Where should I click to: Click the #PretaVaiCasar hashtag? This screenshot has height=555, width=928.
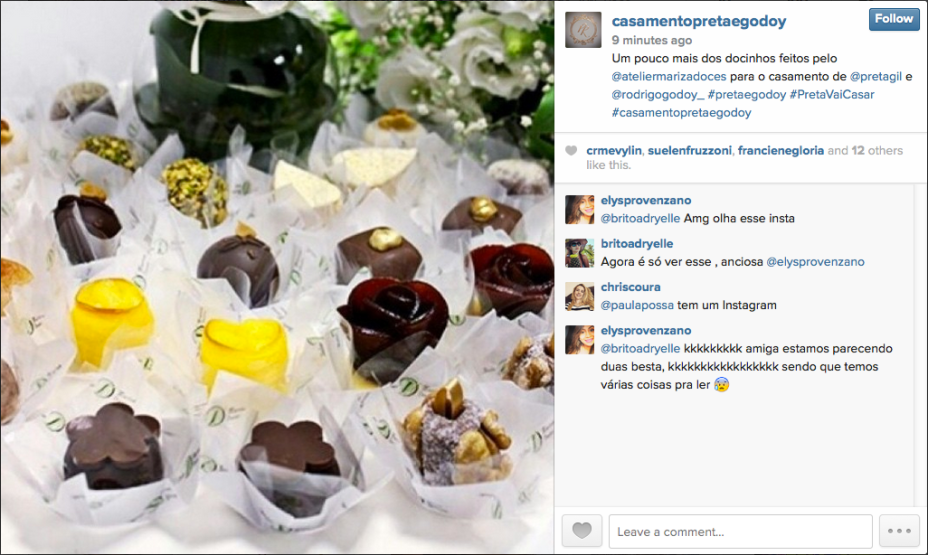pos(832,94)
